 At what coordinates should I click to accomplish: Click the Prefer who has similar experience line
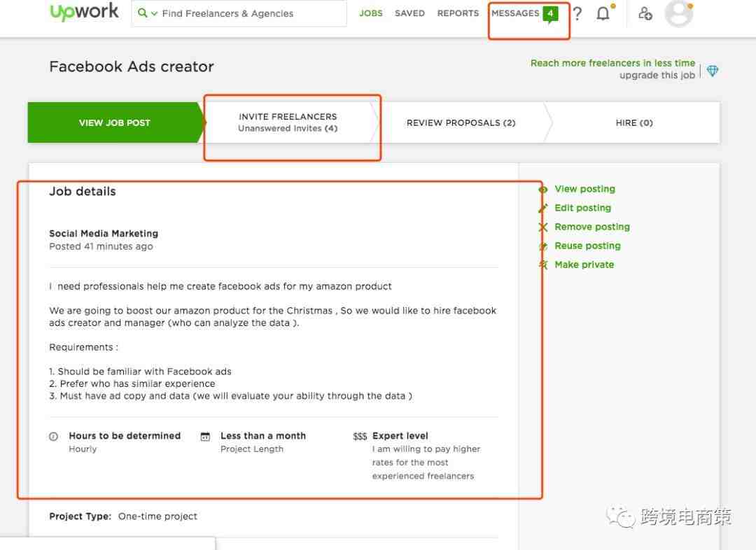pos(132,383)
